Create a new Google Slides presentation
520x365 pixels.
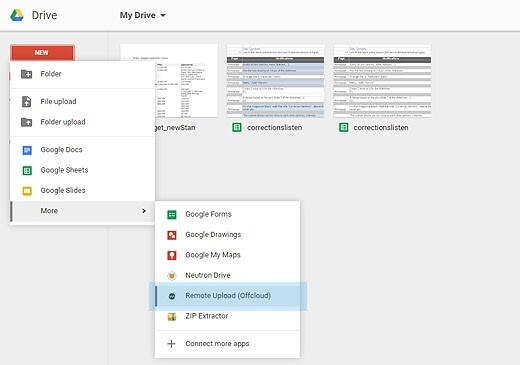[x=83, y=191]
